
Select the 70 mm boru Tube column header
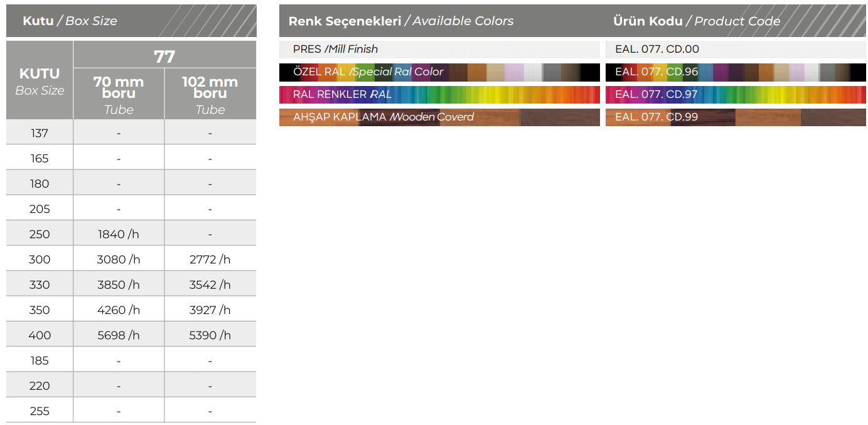click(119, 94)
